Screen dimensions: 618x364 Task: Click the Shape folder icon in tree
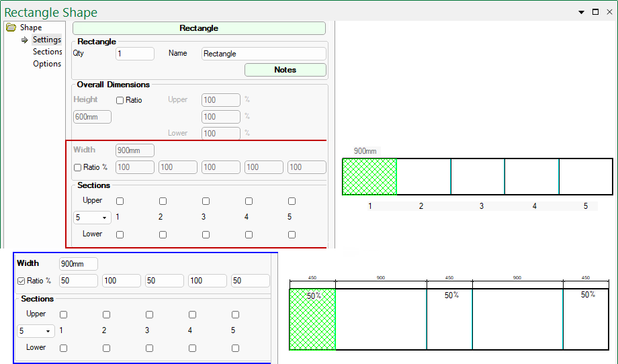pos(11,28)
